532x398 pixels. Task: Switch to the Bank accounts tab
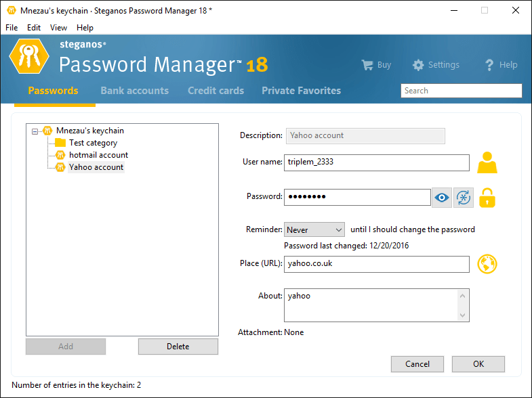135,91
